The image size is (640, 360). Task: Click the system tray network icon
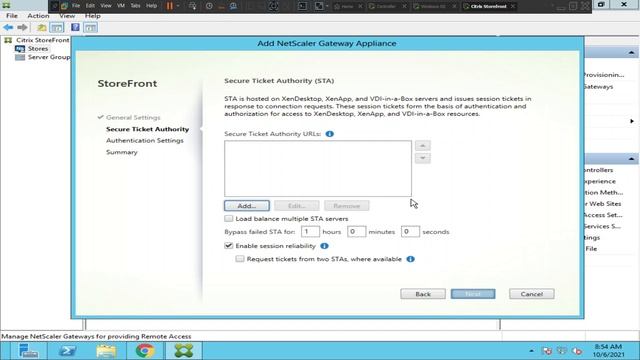click(562, 351)
